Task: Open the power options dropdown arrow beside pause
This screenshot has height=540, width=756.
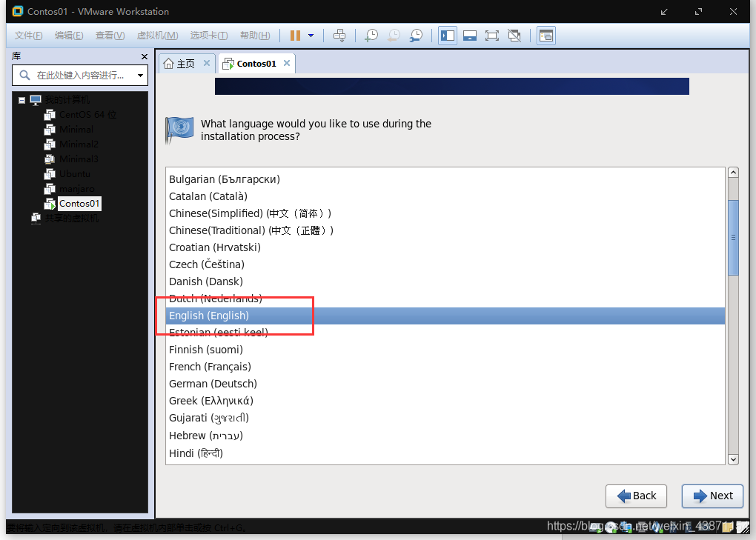Action: [x=311, y=36]
